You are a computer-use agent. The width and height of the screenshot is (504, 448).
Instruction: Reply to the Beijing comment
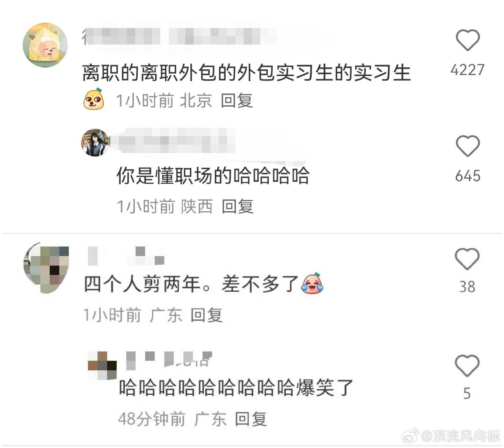[237, 101]
